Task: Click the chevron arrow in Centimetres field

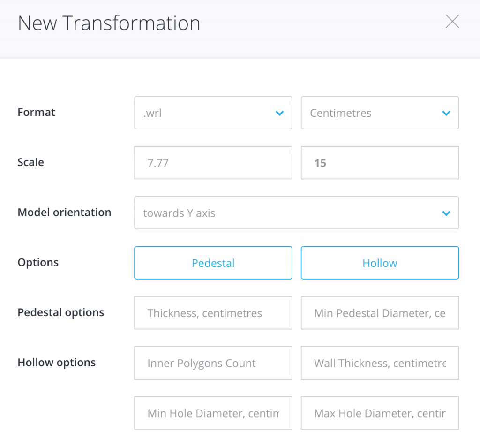Action: coord(446,113)
